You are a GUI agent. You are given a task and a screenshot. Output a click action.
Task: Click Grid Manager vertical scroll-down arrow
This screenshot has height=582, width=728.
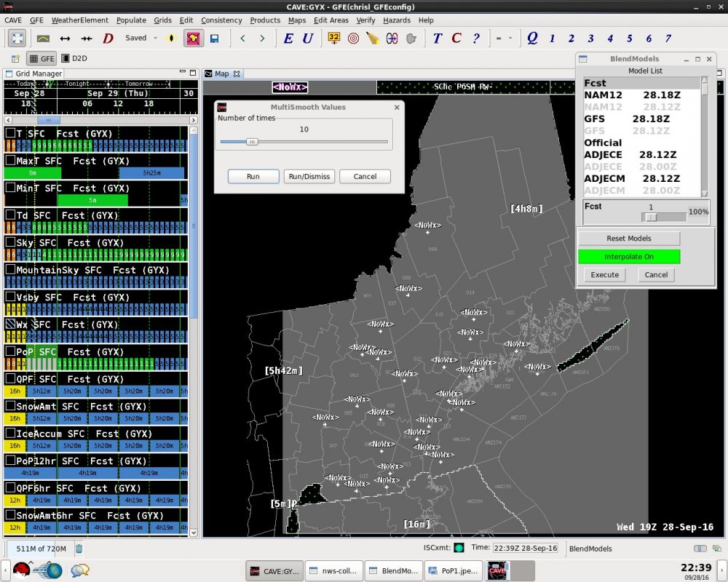(194, 533)
